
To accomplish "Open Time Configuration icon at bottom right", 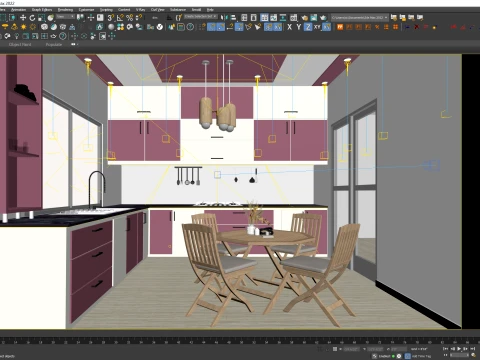I will click(x=474, y=356).
